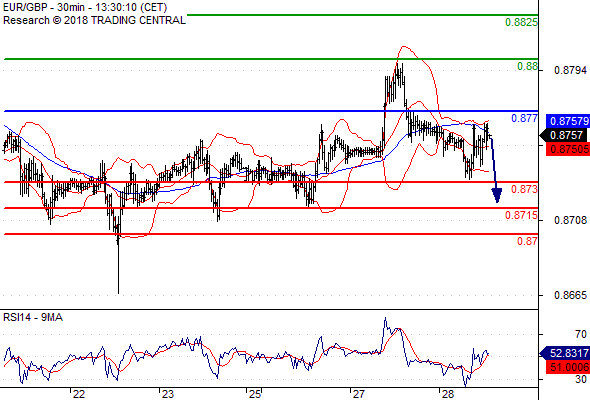Click the chart title 'EUR/GBP - 30min - 13:30:10 (CET)'
This screenshot has height=400, width=590.
click(85, 7)
